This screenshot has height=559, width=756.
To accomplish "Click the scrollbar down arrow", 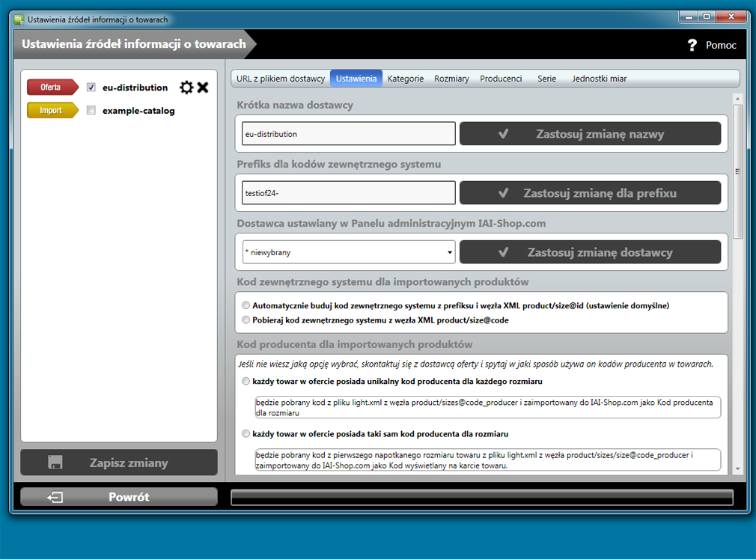I will (x=738, y=468).
